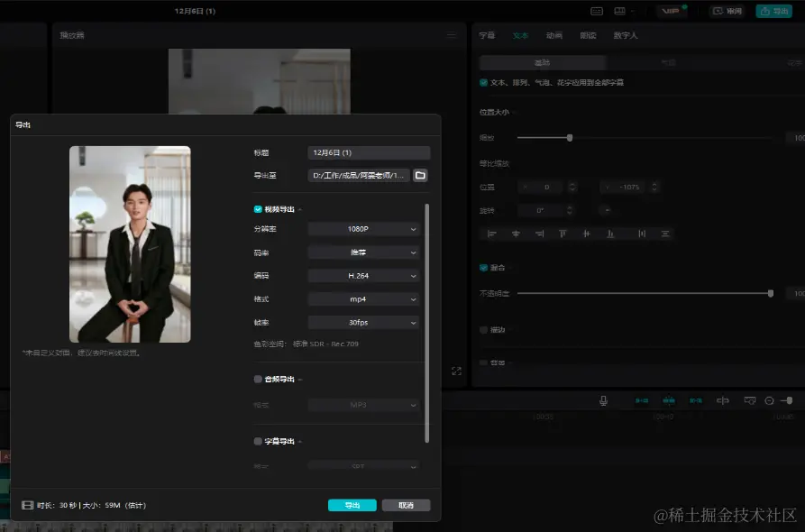
Task: Select the 基础 sub-tab
Action: click(542, 62)
